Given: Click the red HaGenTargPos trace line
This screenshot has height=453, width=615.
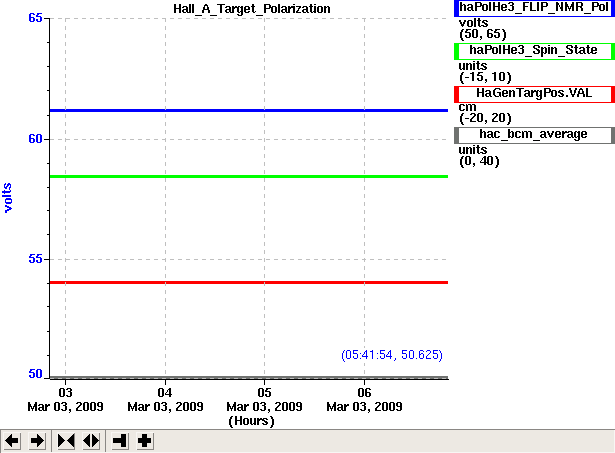Looking at the screenshot, I should 249,282.
